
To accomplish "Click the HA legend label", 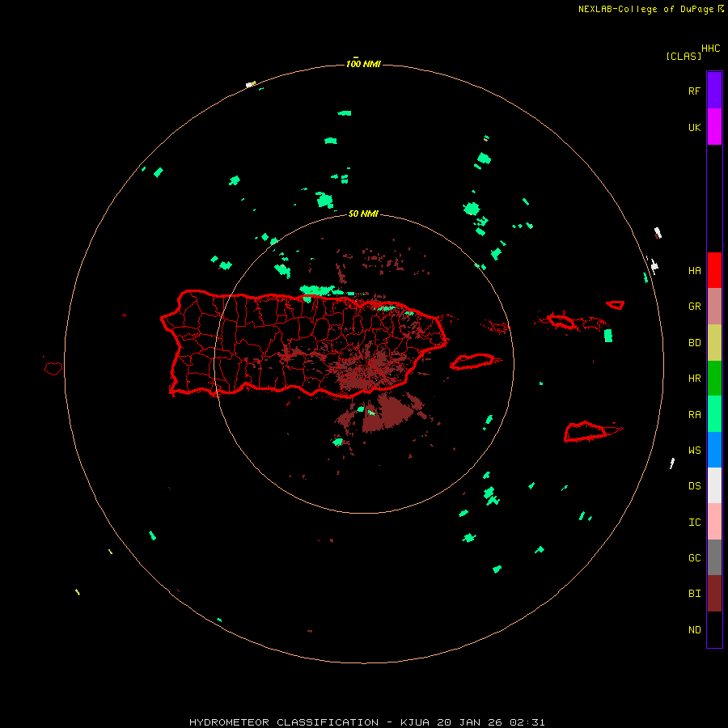I will point(694,271).
